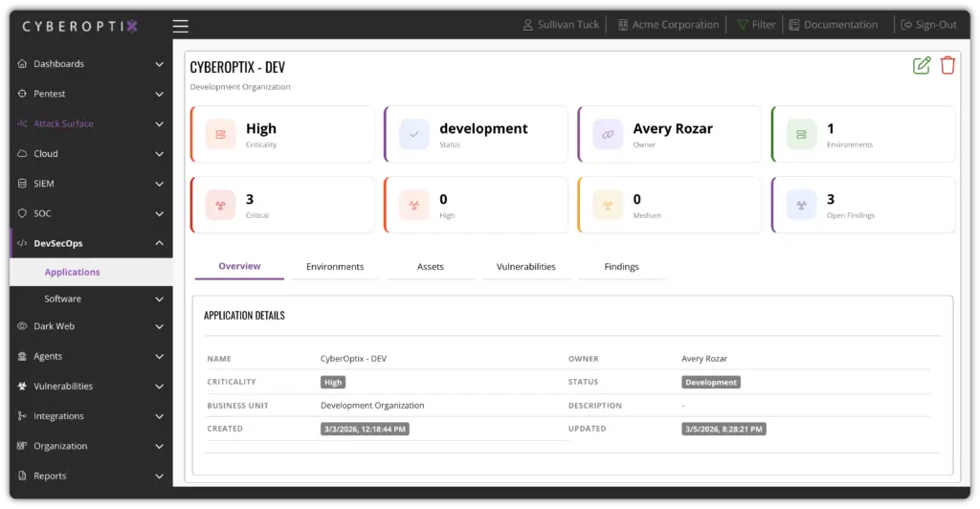This screenshot has width=980, height=509.
Task: Click the Sign-Out button
Action: (927, 25)
